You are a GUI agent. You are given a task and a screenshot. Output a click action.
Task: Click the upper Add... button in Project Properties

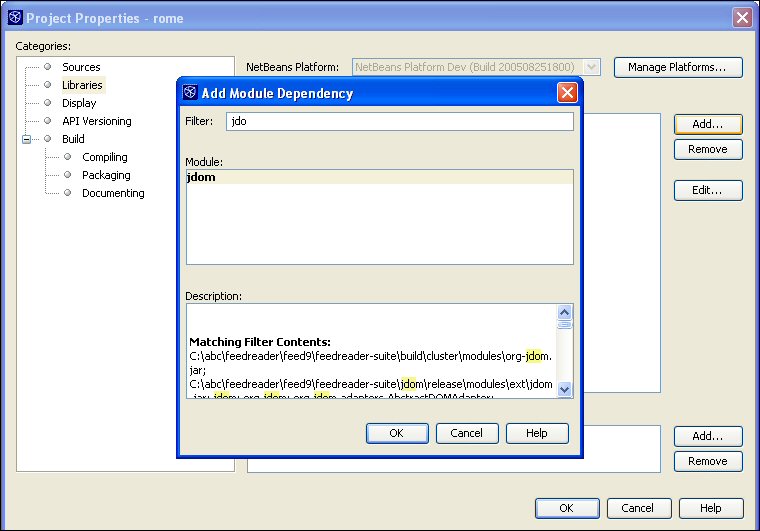[708, 124]
